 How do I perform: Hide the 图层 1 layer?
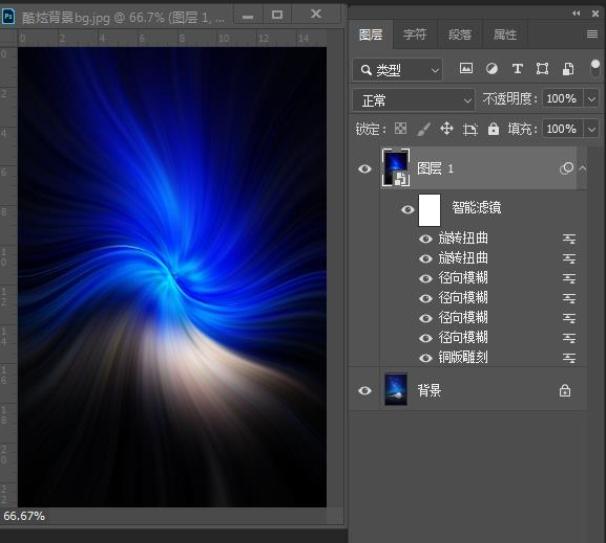click(365, 169)
